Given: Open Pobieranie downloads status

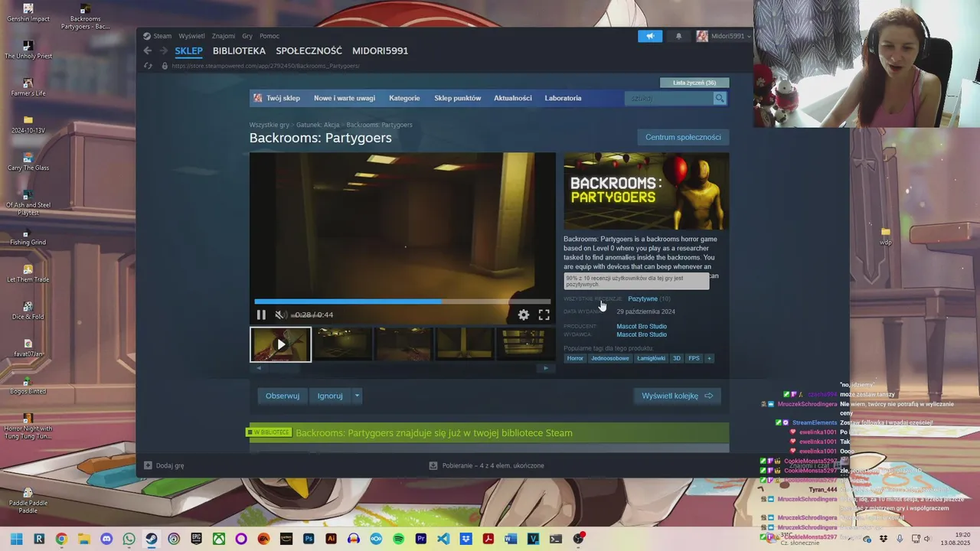Looking at the screenshot, I should point(487,465).
